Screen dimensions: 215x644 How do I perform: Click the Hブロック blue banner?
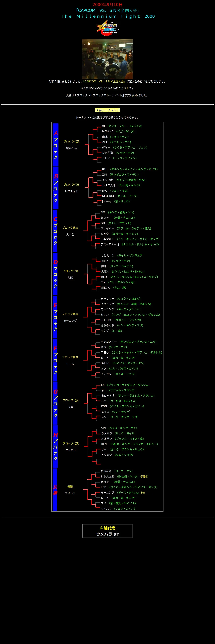pyautogui.click(x=55, y=447)
